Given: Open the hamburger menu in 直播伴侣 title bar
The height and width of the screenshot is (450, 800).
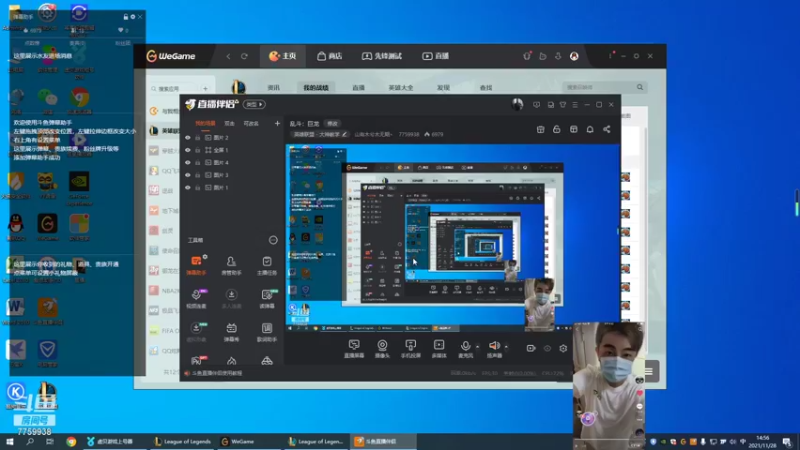Looking at the screenshot, I should click(575, 105).
